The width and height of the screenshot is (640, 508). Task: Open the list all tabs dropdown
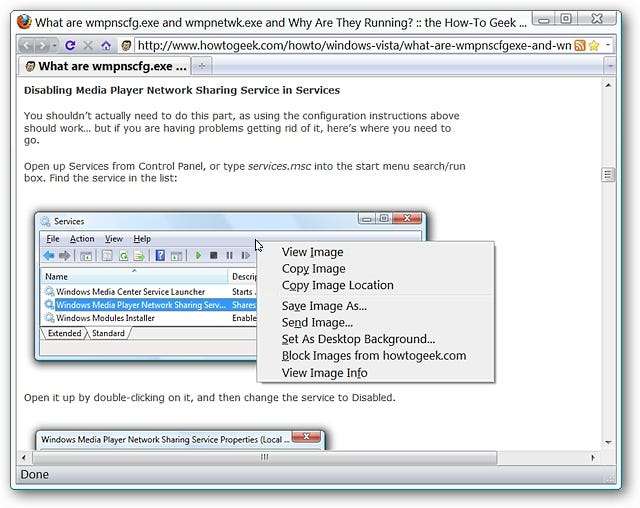[611, 66]
